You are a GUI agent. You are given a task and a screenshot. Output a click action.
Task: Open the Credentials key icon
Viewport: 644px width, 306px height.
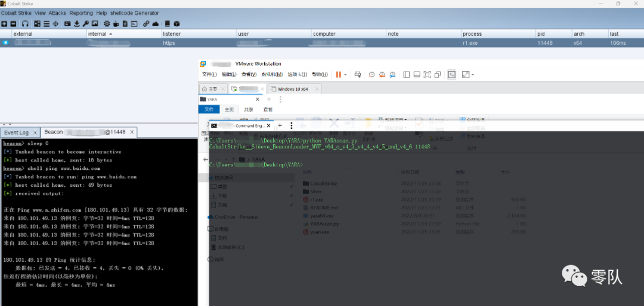coord(86,24)
